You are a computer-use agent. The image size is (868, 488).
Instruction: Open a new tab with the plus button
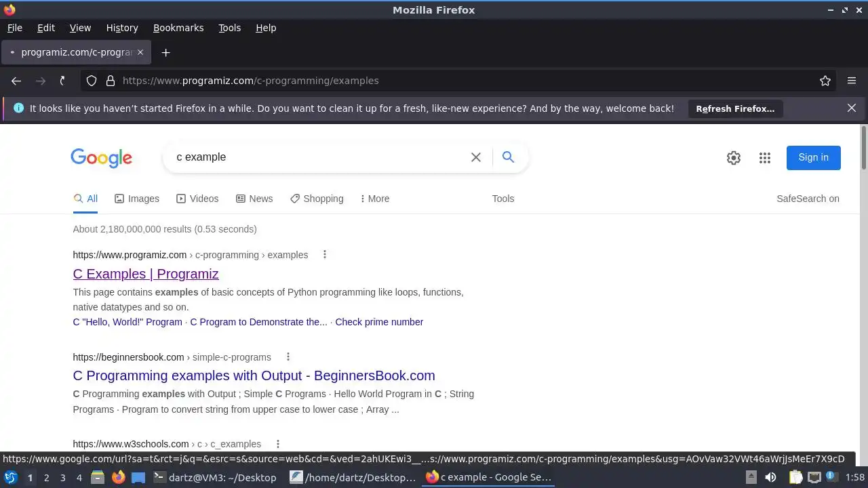click(165, 52)
